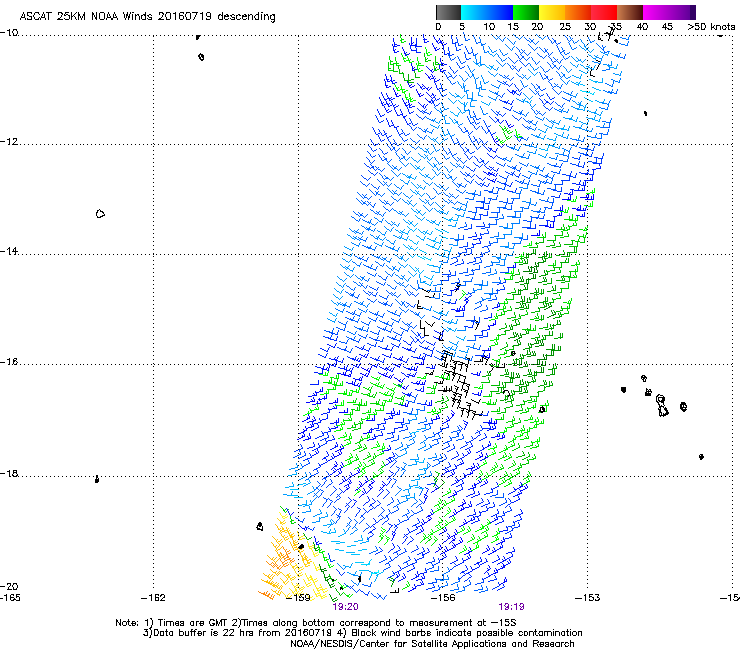The width and height of the screenshot is (740, 650).
Task: Click the '-10' latitude axis label
Action: [9, 33]
